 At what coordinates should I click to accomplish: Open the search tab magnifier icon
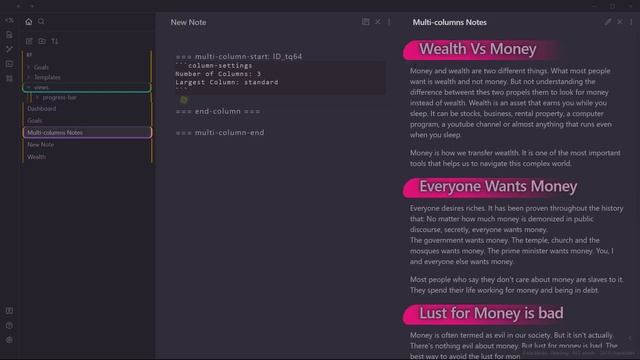pos(41,22)
